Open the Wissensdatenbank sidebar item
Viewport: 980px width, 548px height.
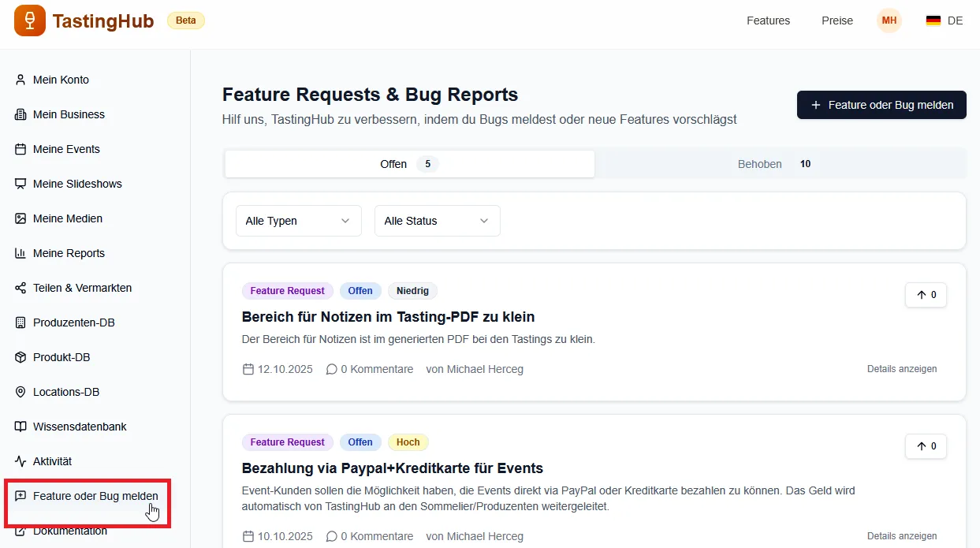point(80,427)
